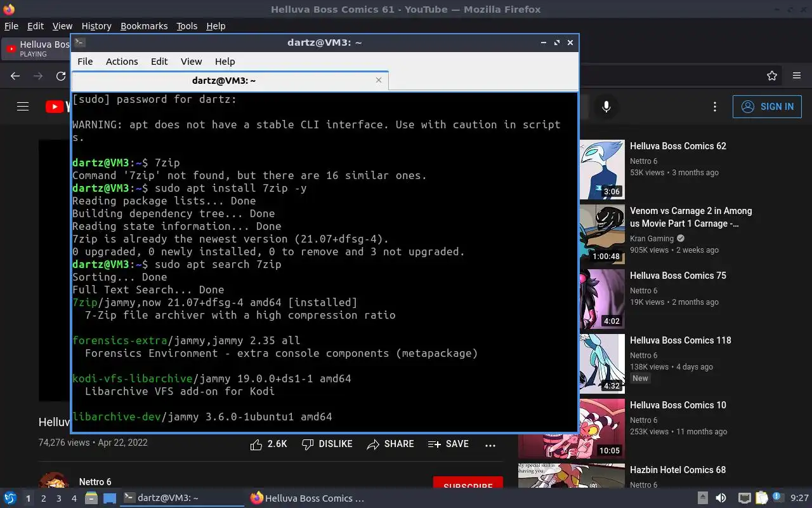Open the terminal Help menu

pos(225,62)
